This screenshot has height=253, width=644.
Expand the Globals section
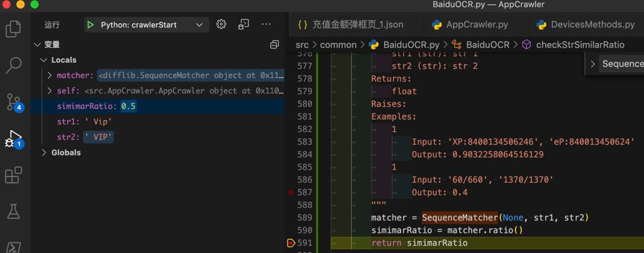[x=61, y=153]
